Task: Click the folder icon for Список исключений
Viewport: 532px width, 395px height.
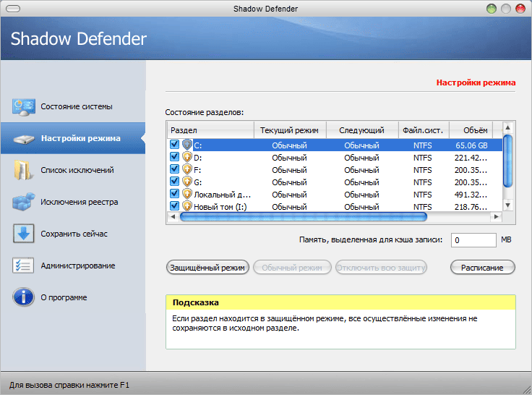Action: [x=23, y=170]
